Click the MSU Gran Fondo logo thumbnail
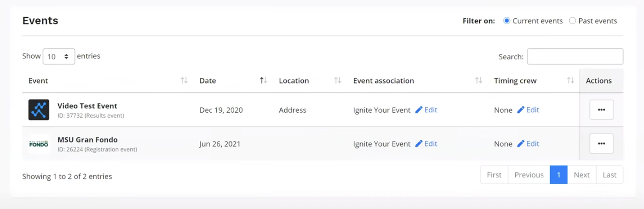The width and height of the screenshot is (644, 209). pos(39,144)
